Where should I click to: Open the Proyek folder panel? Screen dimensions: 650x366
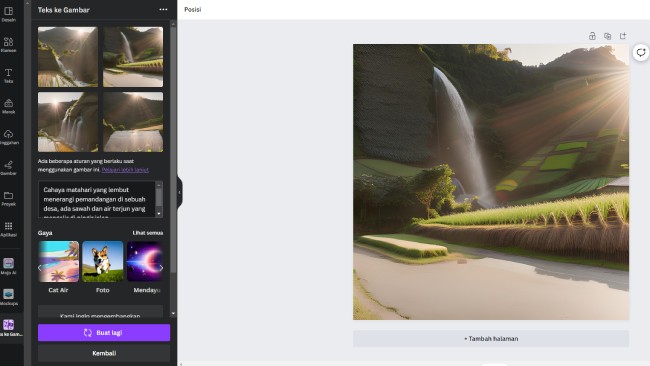click(8, 198)
